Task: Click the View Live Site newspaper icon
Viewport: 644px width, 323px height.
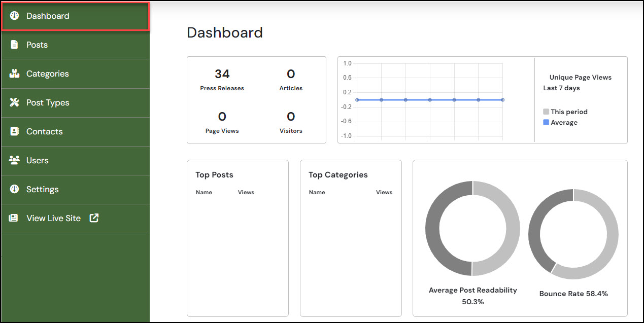Action: [14, 218]
